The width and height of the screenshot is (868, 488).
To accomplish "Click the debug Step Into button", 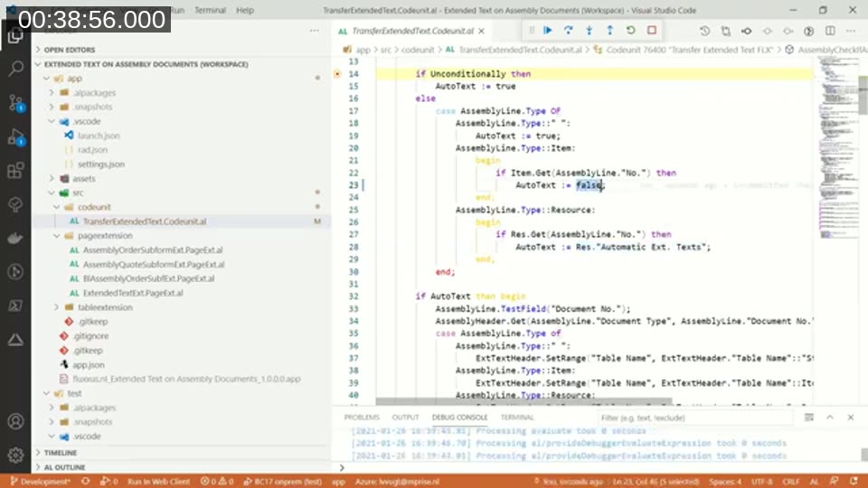I will (x=589, y=31).
